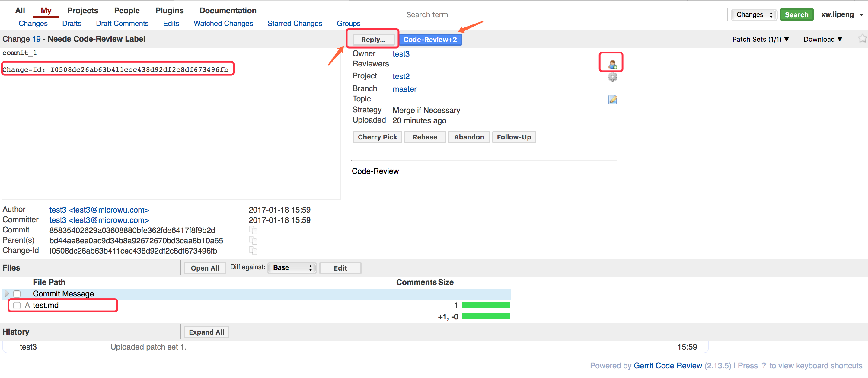Screen dimensions: 868x378
Task: Go to Watched Changes submenu
Action: point(223,24)
